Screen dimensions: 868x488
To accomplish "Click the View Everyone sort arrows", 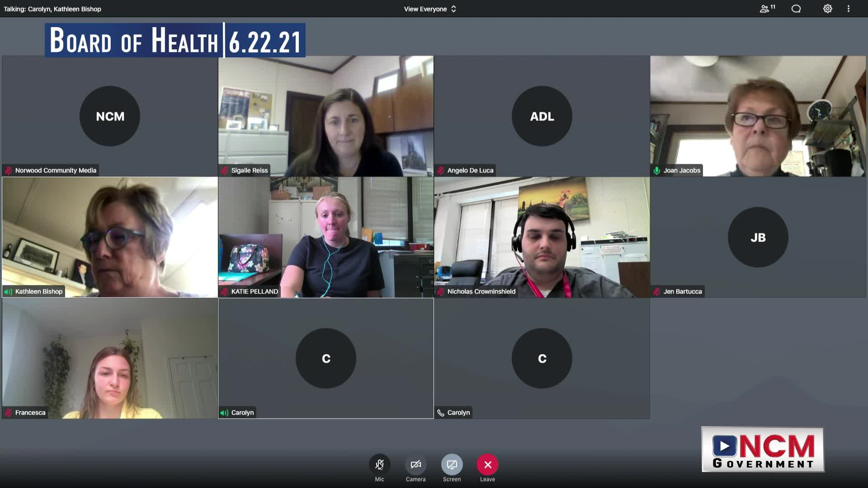I will coord(453,9).
